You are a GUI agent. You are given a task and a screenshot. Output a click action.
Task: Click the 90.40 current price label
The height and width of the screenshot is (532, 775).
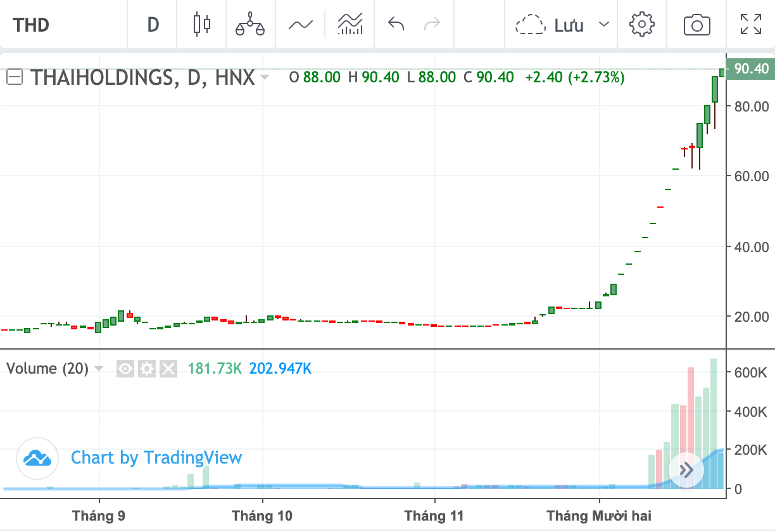click(752, 68)
